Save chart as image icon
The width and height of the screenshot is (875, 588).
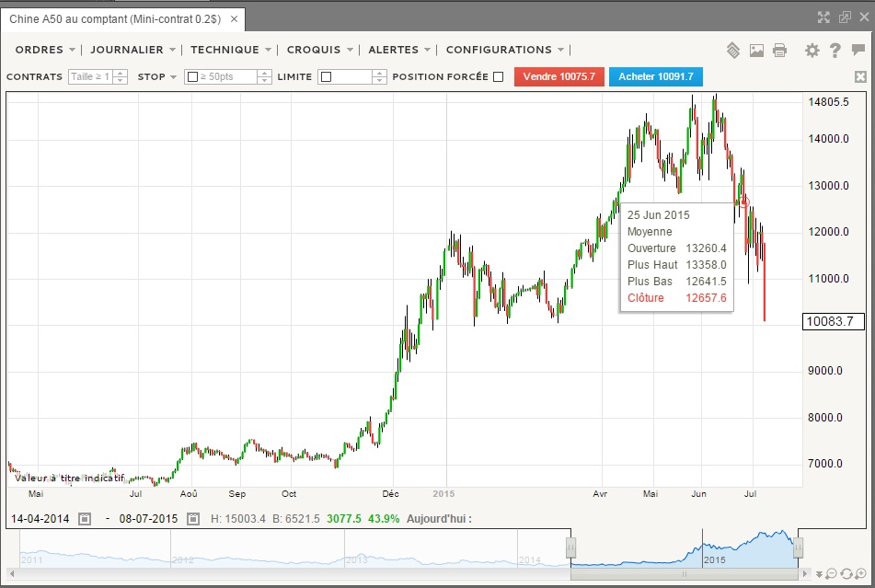756,51
